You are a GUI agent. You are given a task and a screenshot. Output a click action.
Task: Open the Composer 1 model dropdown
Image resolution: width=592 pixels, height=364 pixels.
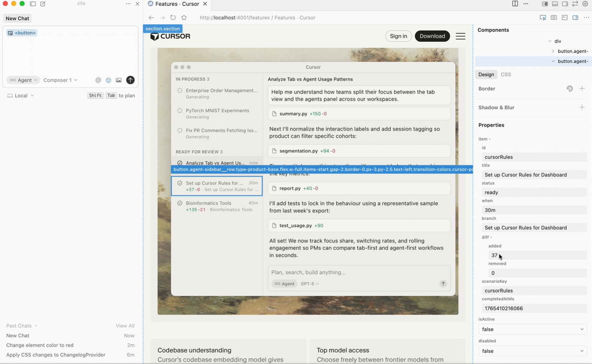click(x=60, y=80)
